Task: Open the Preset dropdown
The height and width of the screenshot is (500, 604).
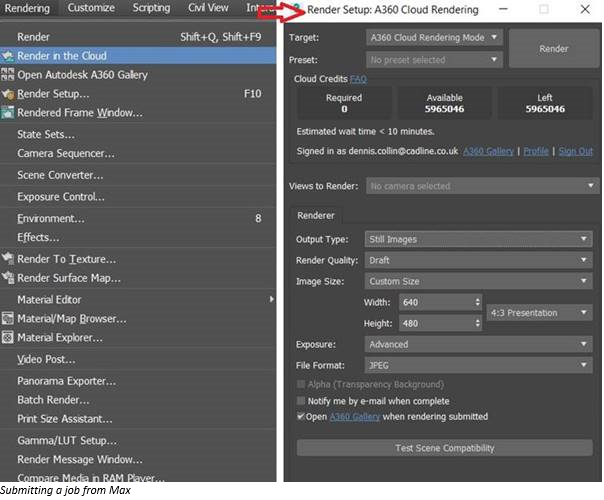Action: 434,60
